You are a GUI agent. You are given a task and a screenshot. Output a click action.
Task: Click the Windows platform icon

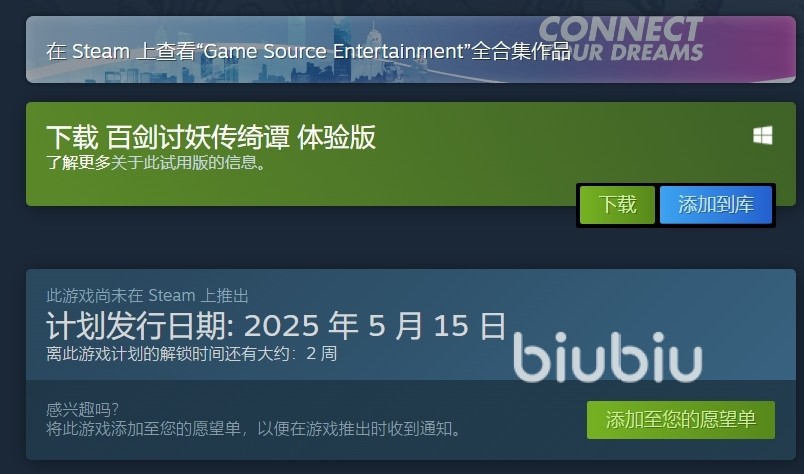point(762,135)
